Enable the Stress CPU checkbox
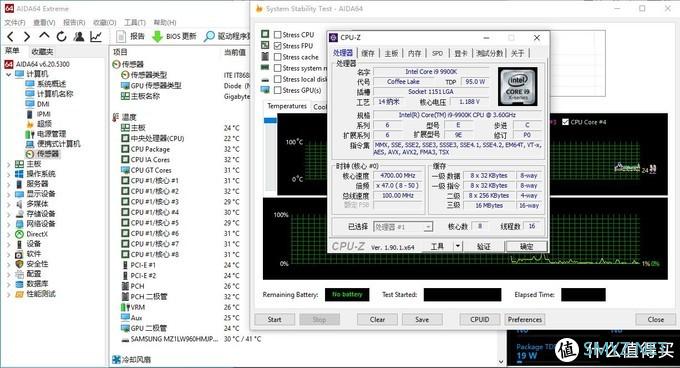The height and width of the screenshot is (368, 680). coord(278,35)
